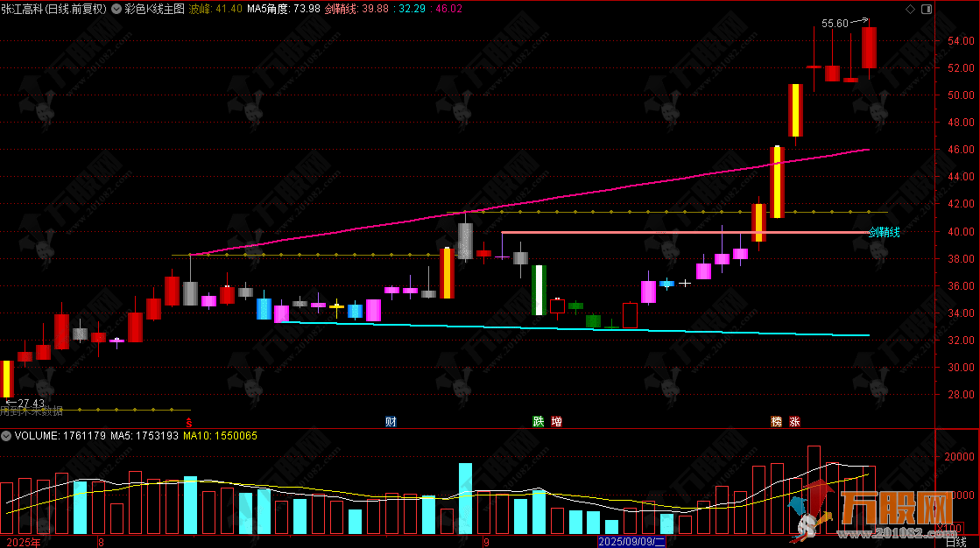Click the yellow MA10: 1550065 label
The height and width of the screenshot is (548, 980).
pyautogui.click(x=220, y=436)
